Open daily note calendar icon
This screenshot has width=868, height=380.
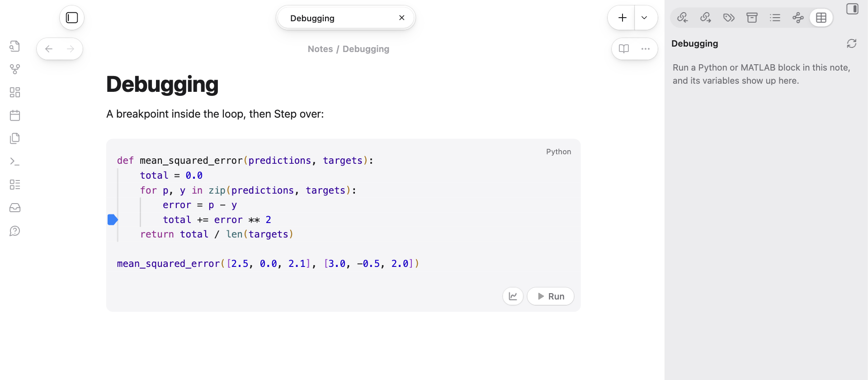pos(15,115)
